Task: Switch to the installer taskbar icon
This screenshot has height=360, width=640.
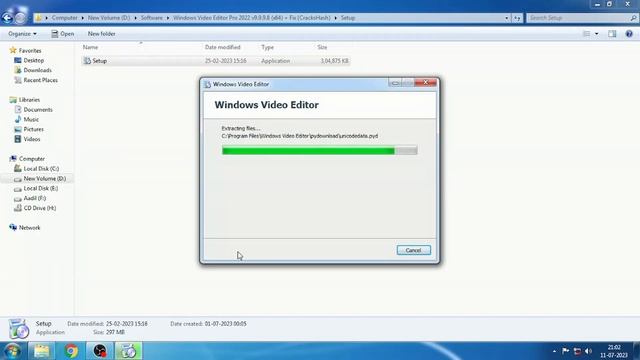Action: point(128,351)
